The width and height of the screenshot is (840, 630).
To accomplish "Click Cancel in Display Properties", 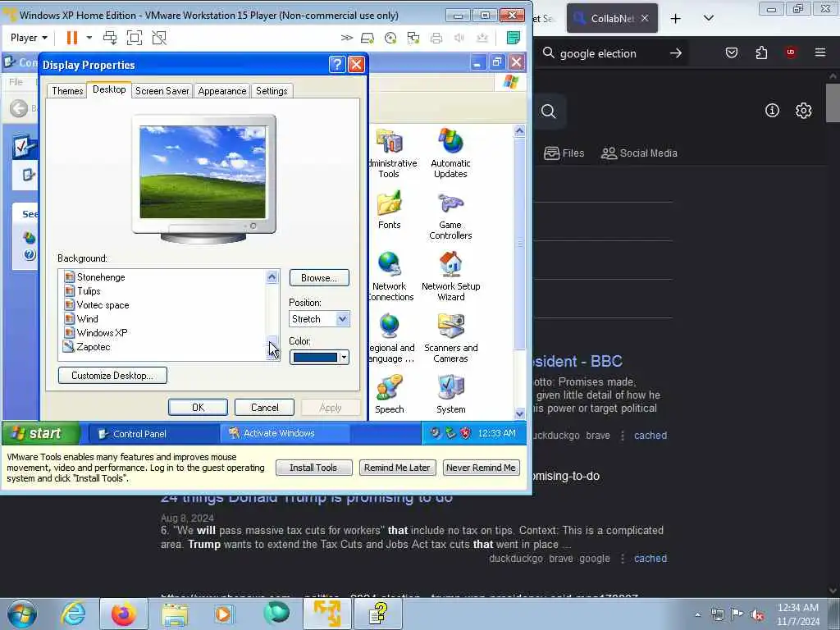I will (265, 408).
